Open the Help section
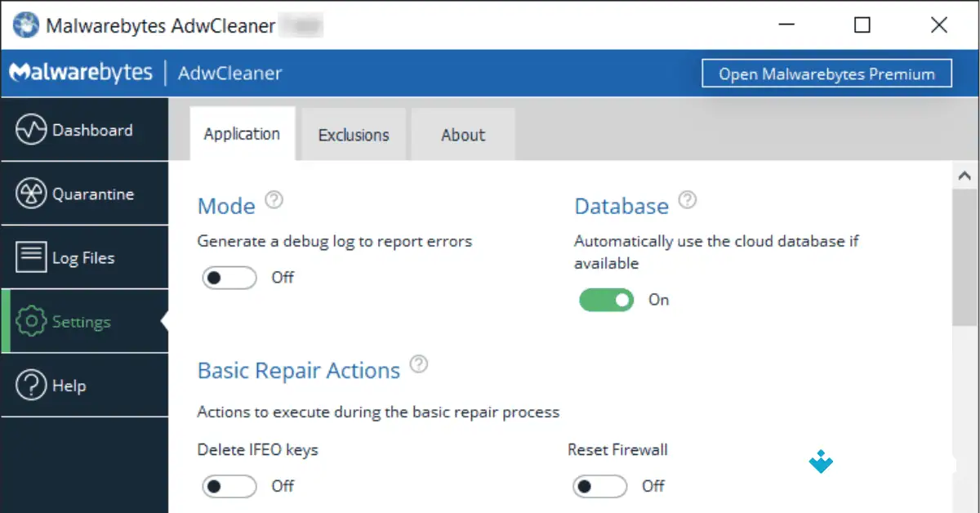980x513 pixels. (x=69, y=385)
